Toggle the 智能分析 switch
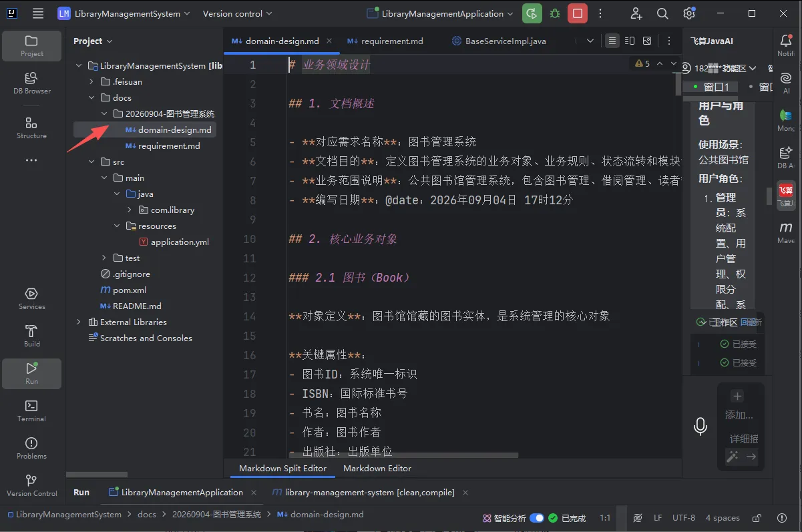Image resolution: width=802 pixels, height=532 pixels. click(537, 518)
